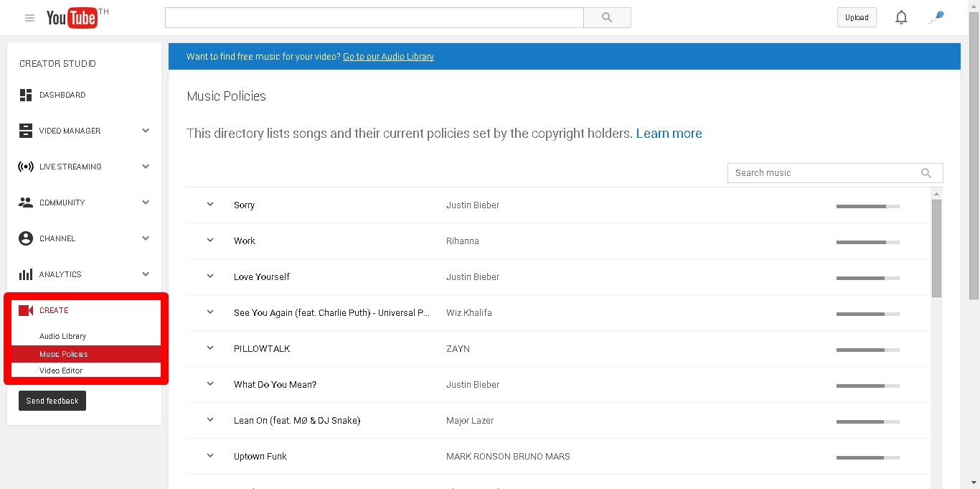Click the popularity bar for Sorry

click(x=867, y=206)
